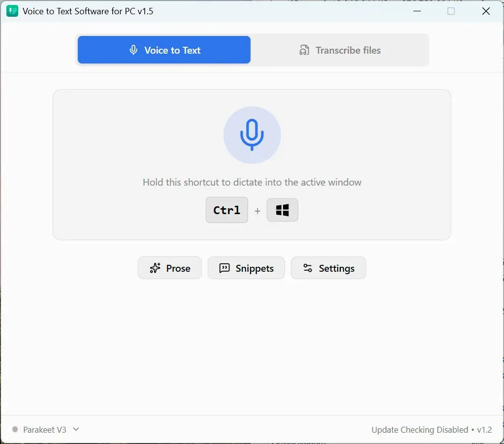Open the Transcribe files tab
504x444 pixels.
click(340, 50)
